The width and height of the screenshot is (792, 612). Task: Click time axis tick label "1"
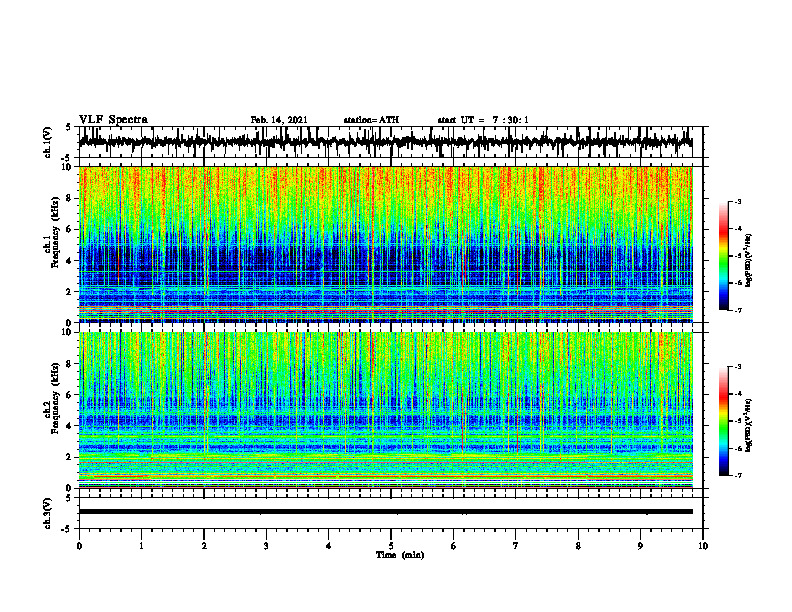tap(141, 546)
